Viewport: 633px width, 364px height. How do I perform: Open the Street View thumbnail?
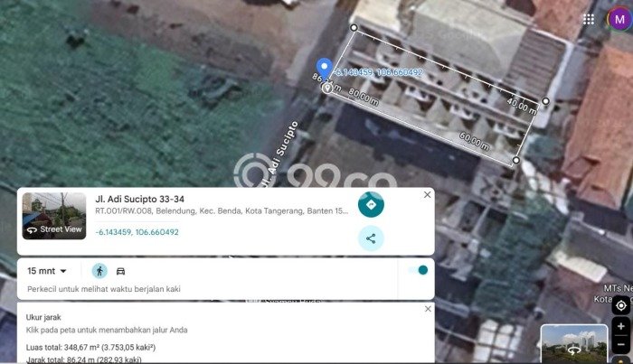coord(54,216)
